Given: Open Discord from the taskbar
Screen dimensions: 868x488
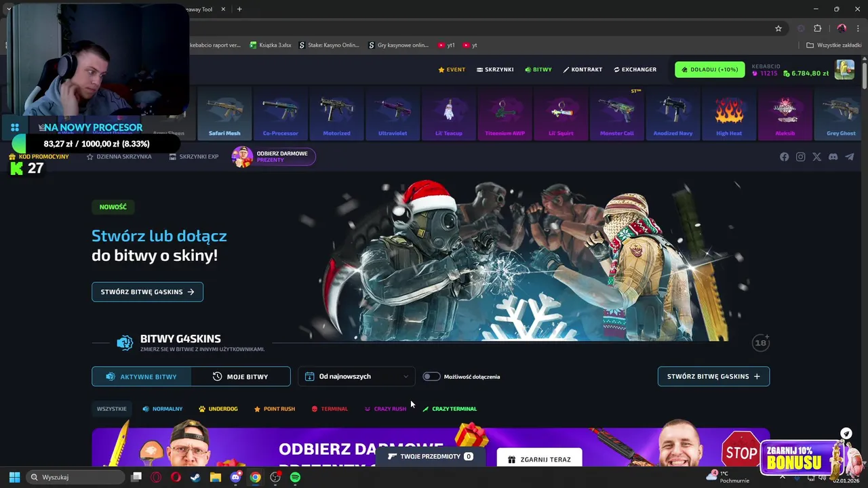Looking at the screenshot, I should click(x=235, y=477).
